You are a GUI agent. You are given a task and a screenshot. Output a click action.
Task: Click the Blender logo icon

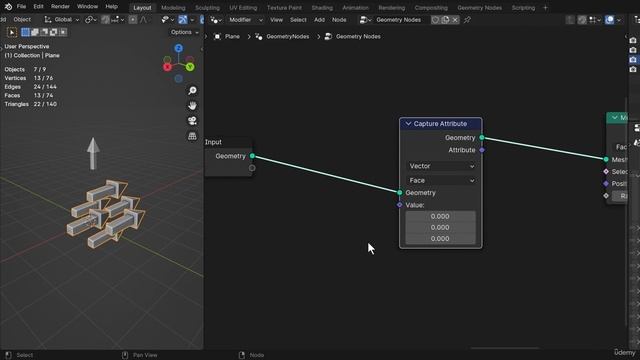[x=8, y=7]
